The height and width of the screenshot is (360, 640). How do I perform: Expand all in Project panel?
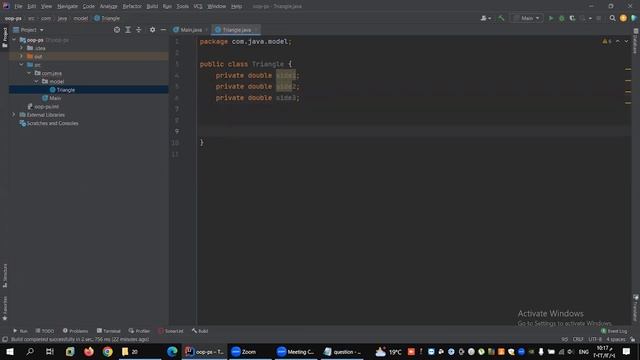(128, 30)
